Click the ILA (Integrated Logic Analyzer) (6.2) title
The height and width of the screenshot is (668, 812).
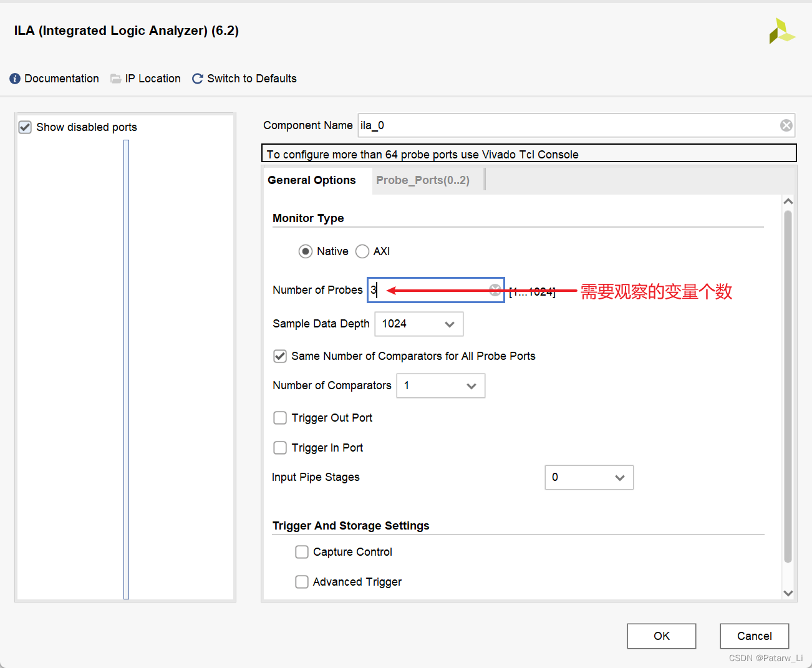[x=127, y=31]
